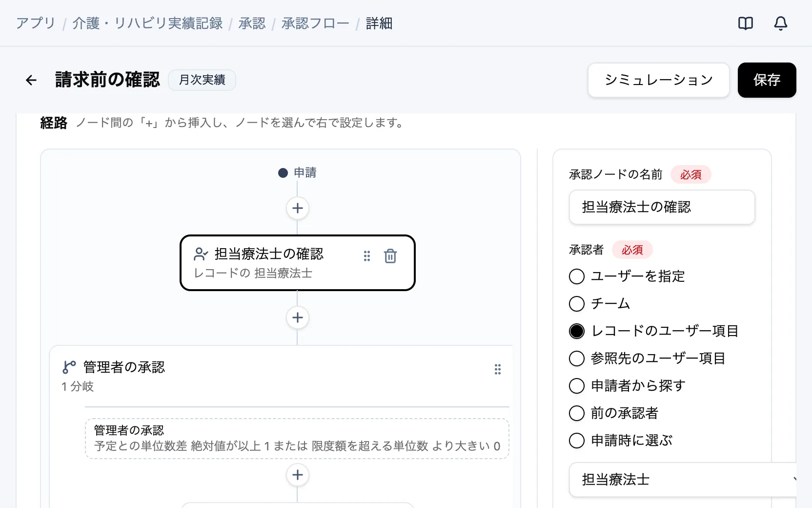Insert node with plus above 管理者の承認
This screenshot has height=508, width=812.
point(298,317)
